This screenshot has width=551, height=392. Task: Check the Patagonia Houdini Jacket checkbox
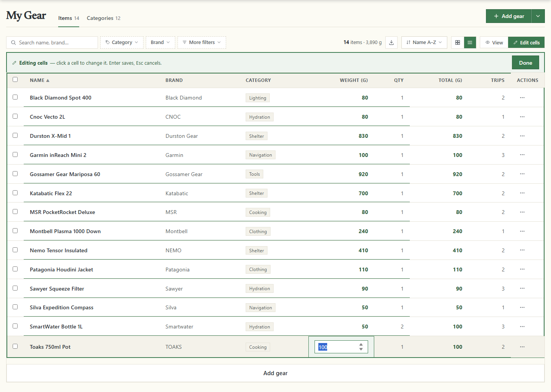tap(15, 269)
